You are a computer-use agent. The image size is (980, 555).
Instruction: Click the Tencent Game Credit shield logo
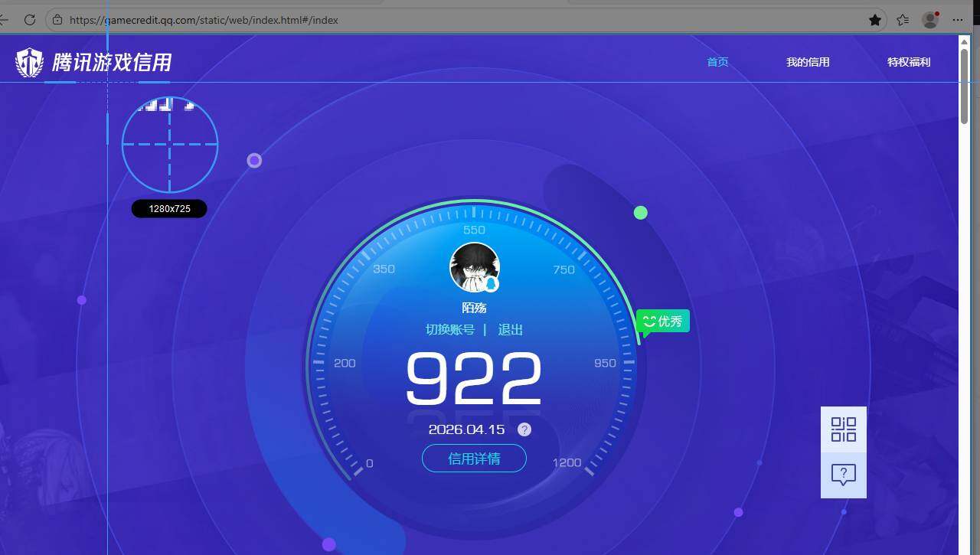tap(30, 62)
